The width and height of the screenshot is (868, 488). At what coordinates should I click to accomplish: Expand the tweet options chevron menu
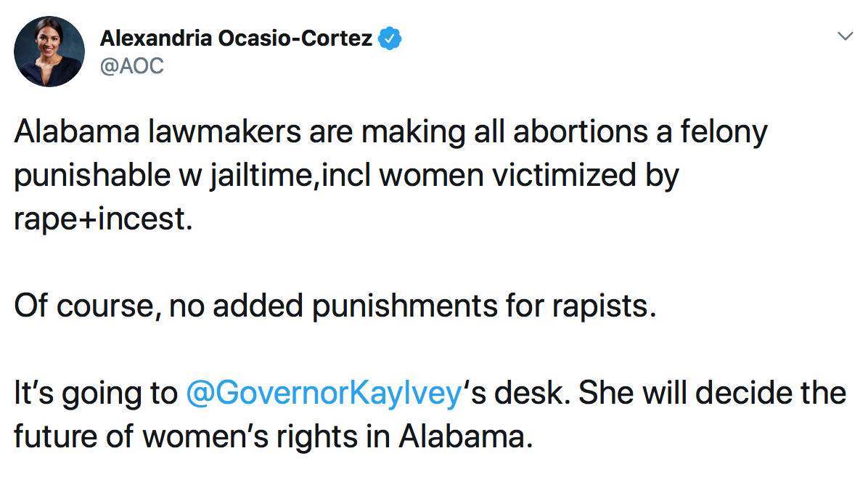point(846,36)
